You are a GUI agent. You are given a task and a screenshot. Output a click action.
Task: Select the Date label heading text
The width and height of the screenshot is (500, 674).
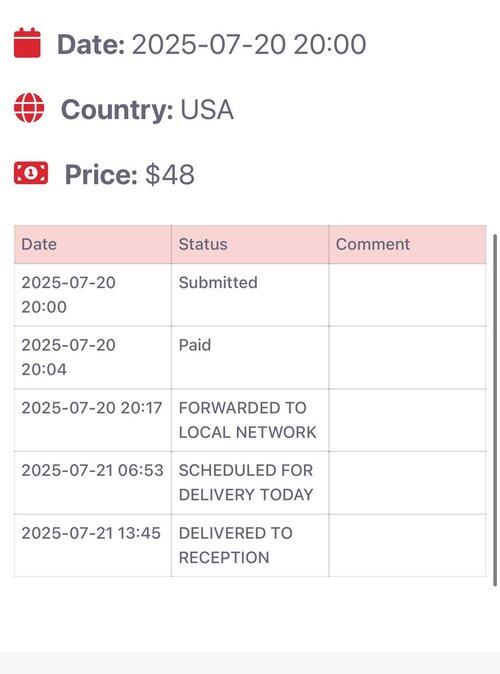(x=91, y=44)
